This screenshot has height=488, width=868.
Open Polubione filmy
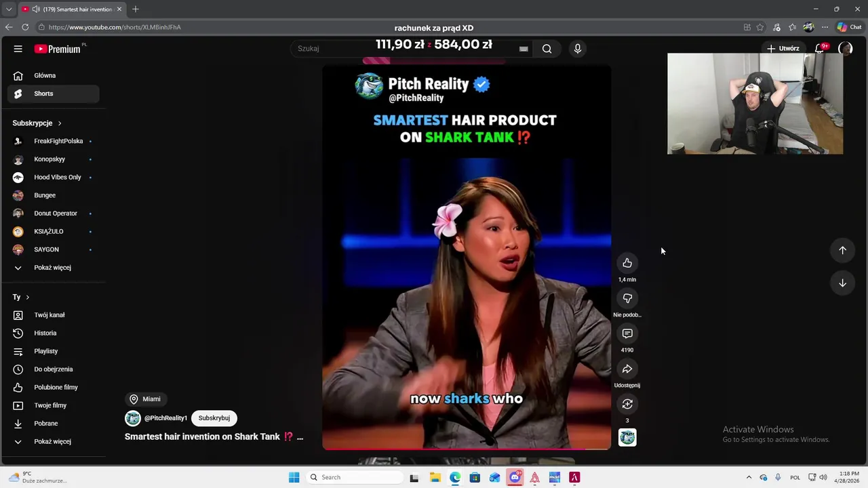(x=54, y=387)
